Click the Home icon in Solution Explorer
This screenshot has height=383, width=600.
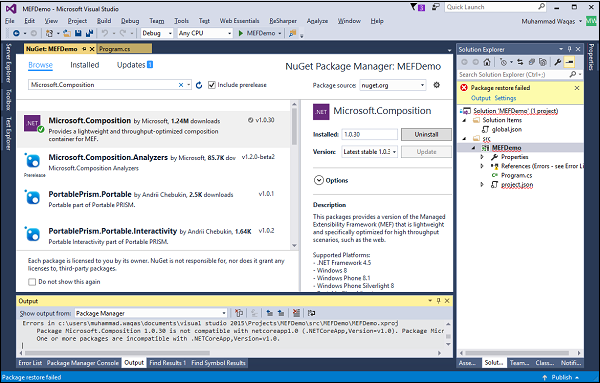487,62
